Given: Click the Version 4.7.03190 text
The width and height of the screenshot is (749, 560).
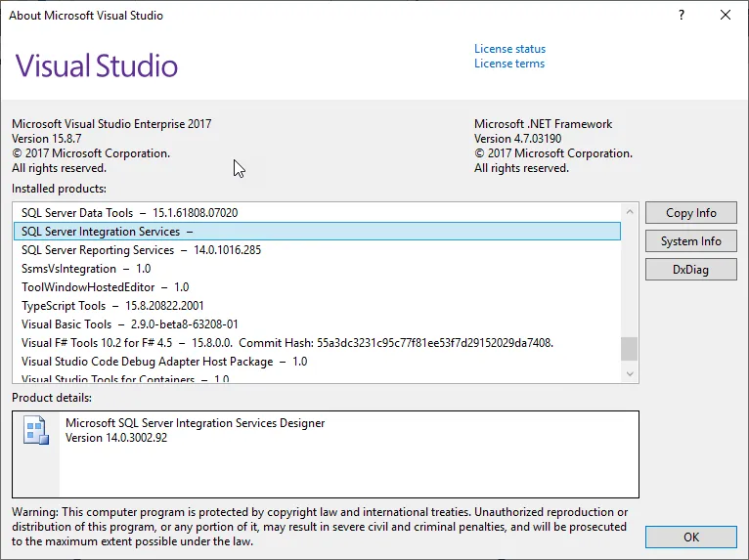Looking at the screenshot, I should click(x=518, y=139).
